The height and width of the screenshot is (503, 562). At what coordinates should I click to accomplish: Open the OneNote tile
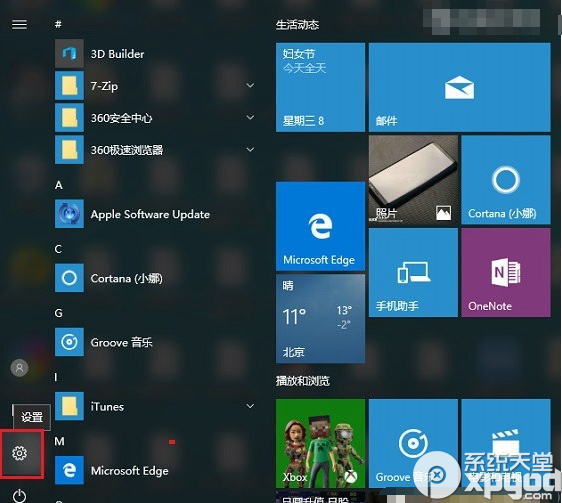506,272
